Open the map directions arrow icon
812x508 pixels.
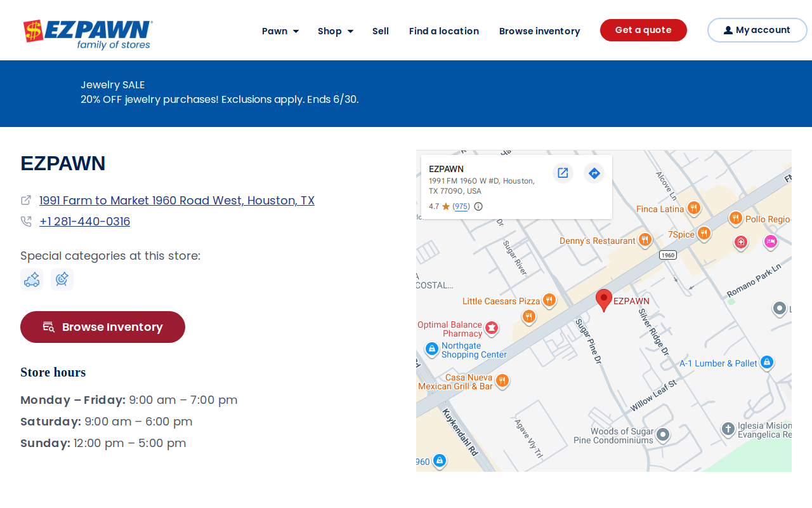coord(594,173)
